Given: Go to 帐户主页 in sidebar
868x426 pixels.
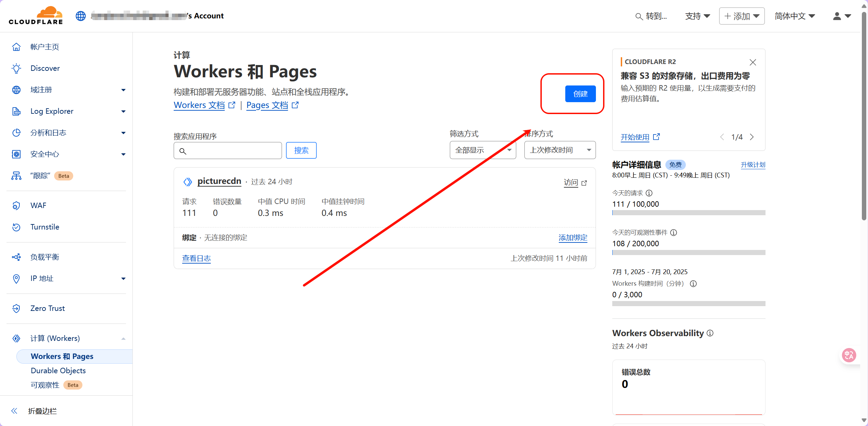Looking at the screenshot, I should point(45,47).
